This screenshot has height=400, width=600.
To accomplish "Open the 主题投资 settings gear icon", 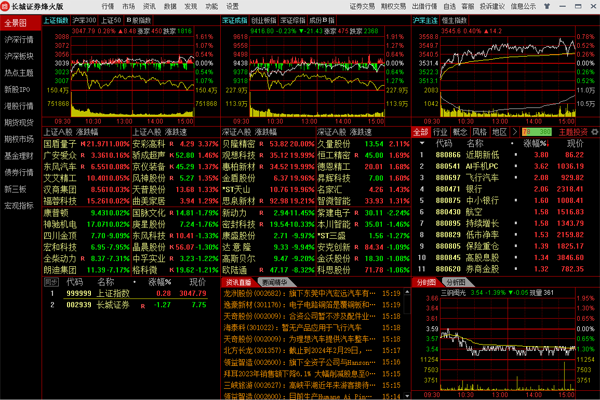I will pos(595,132).
